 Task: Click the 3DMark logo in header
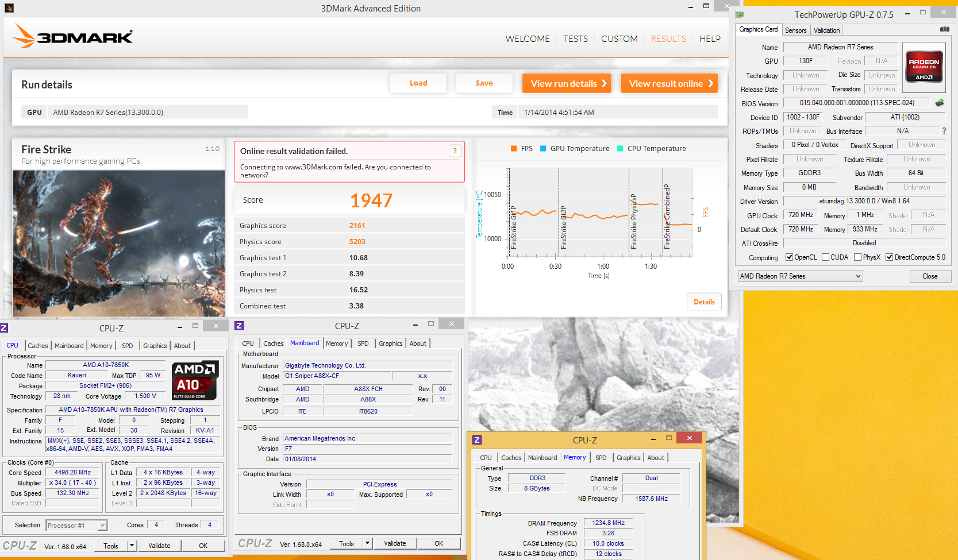click(x=73, y=37)
